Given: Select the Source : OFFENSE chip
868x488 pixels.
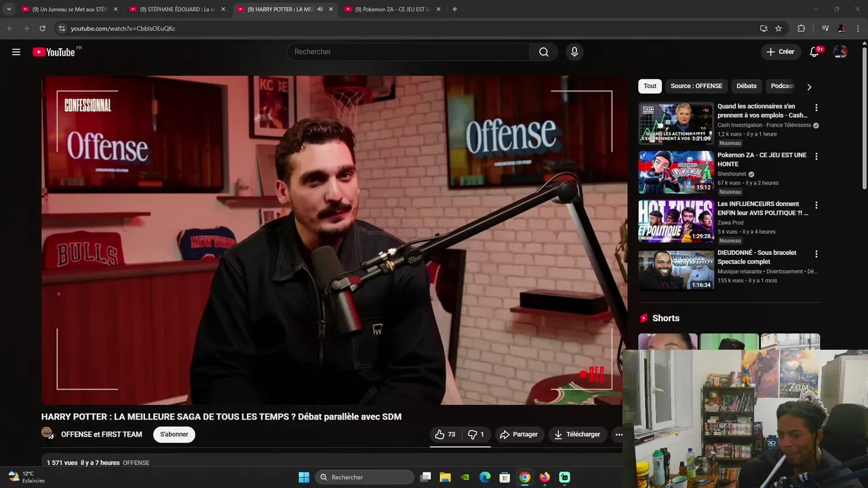Looking at the screenshot, I should 696,86.
